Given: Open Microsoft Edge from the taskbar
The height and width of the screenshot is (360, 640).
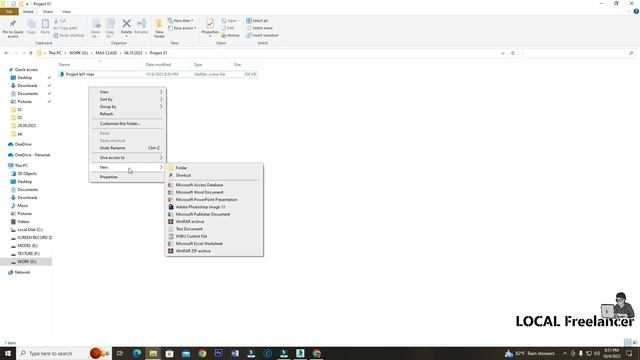Looking at the screenshot, I should [x=137, y=353].
